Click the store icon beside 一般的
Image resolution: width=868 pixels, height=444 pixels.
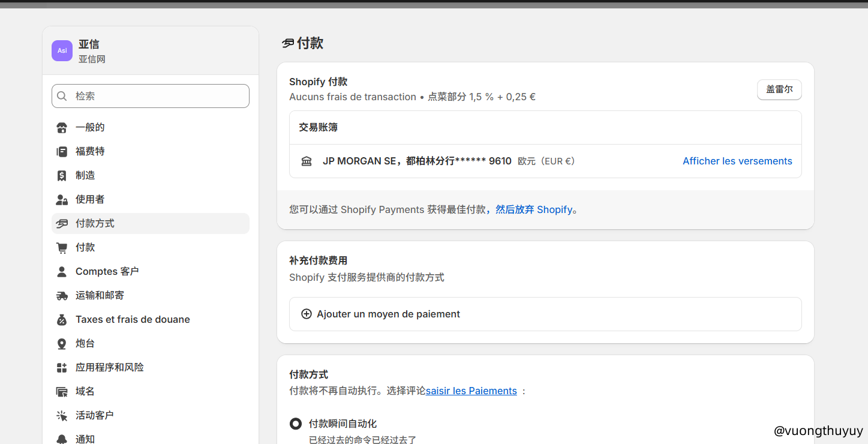[62, 128]
